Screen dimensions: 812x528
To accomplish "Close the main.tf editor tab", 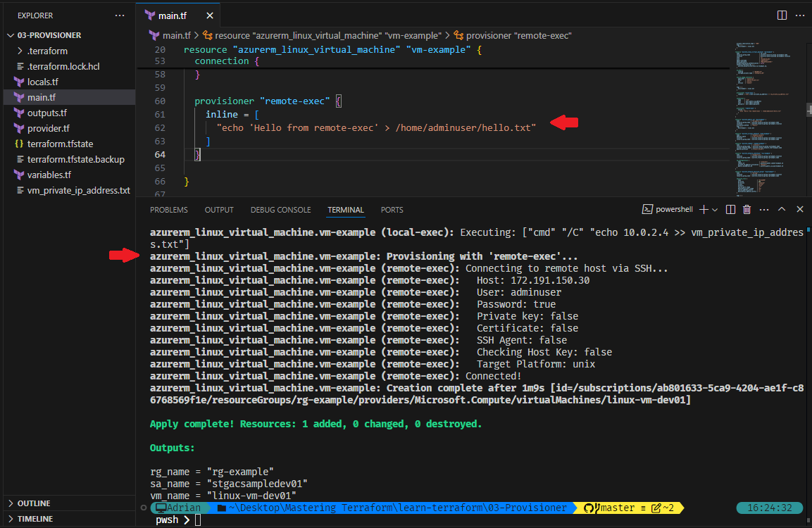I will pyautogui.click(x=210, y=15).
